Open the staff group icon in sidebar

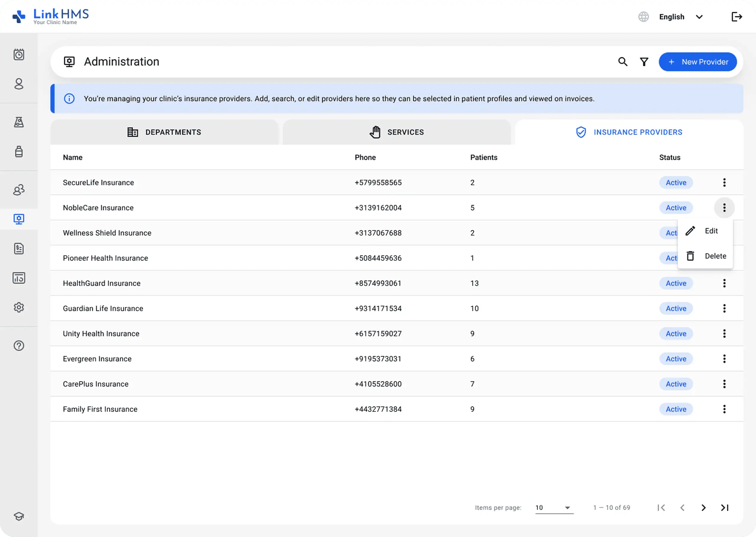pyautogui.click(x=19, y=190)
